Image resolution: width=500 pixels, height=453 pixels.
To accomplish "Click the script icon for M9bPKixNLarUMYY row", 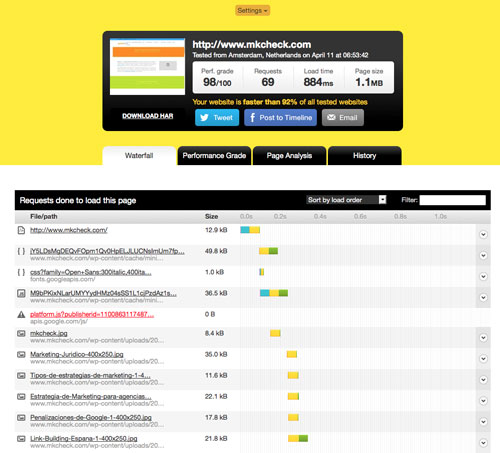I will 21,293.
